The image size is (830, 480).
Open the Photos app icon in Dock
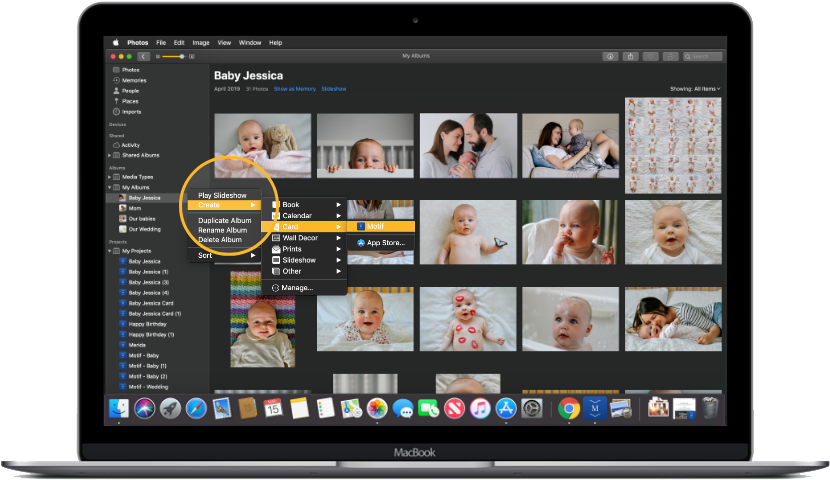point(377,409)
